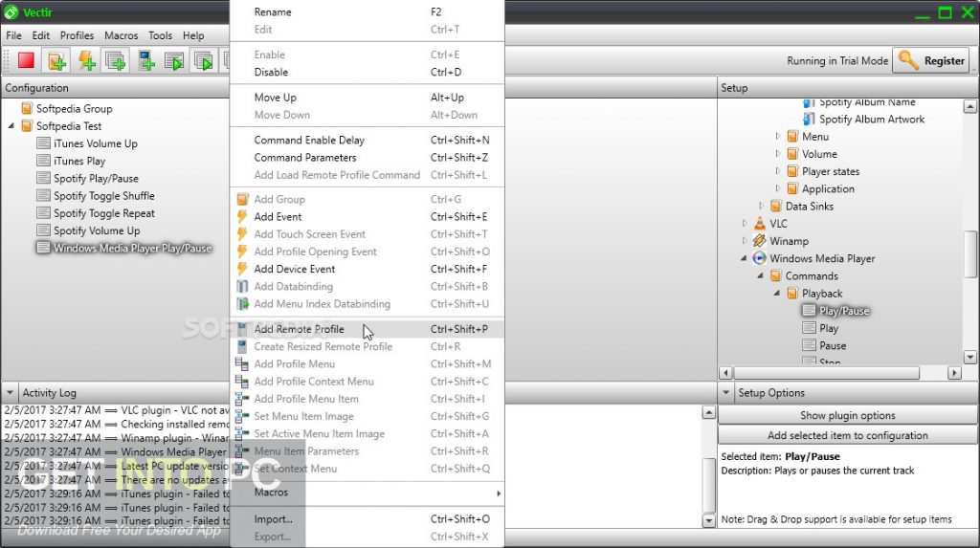
Task: Click Setup horizontal scroll right arrow
Action: 954,373
